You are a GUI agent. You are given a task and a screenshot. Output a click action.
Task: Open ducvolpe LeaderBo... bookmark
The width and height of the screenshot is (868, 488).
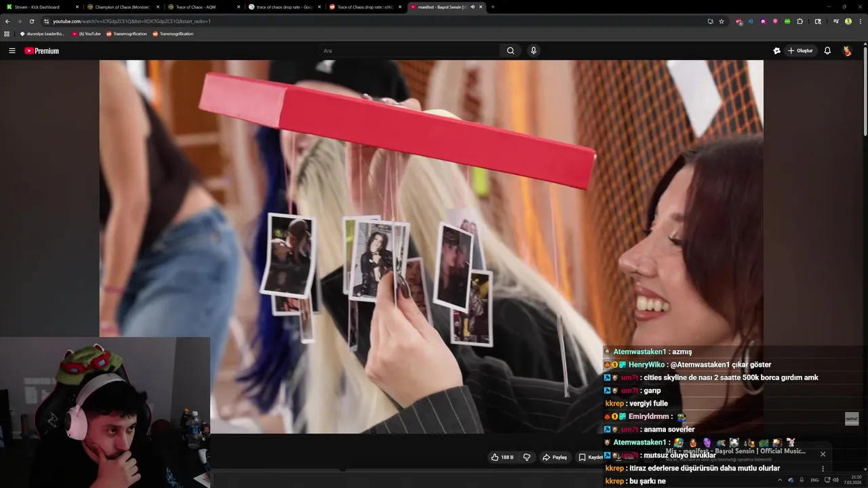42,33
